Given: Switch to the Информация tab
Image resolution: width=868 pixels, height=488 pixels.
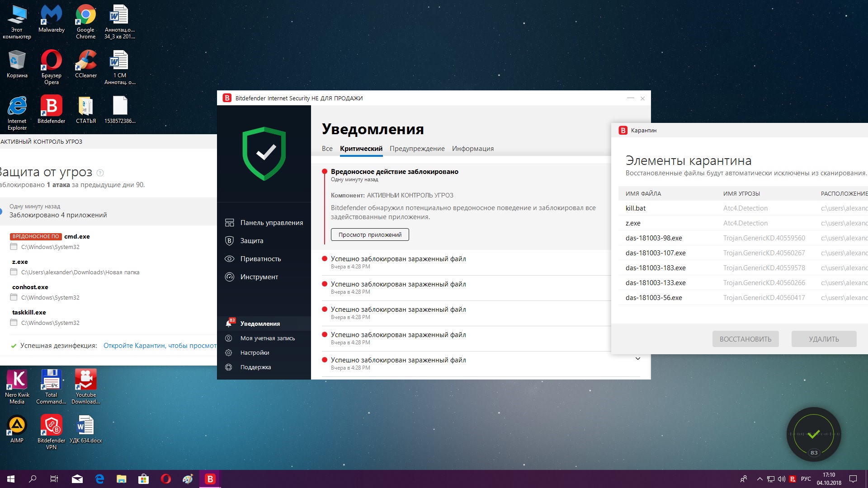Looking at the screenshot, I should pos(473,149).
